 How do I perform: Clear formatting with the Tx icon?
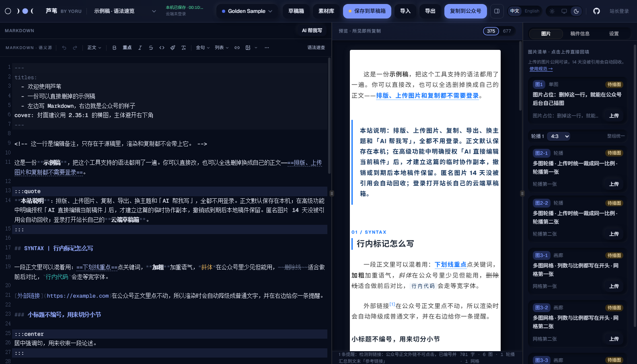pos(183,47)
